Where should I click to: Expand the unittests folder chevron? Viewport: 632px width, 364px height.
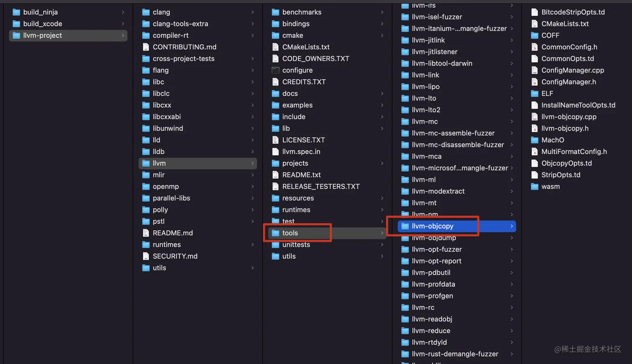[x=382, y=245]
